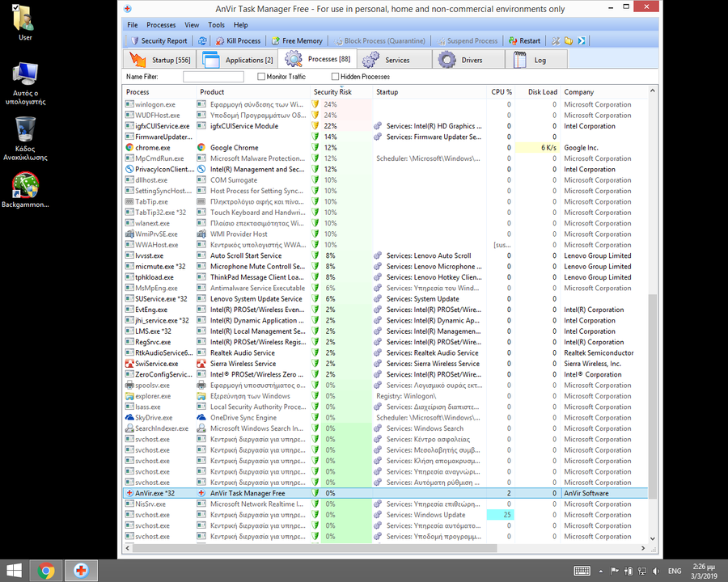This screenshot has height=582, width=728.
Task: Sort by the Security Risk column header
Action: tap(341, 92)
